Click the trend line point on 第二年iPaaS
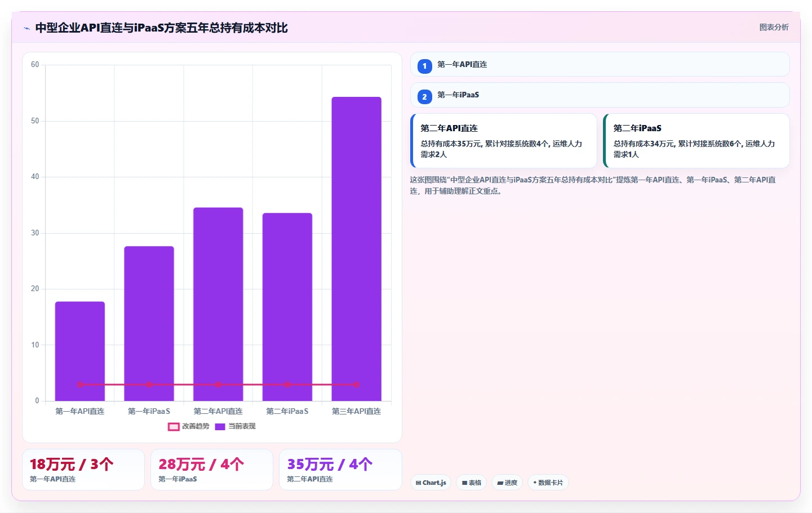The width and height of the screenshot is (812, 513). (x=287, y=385)
